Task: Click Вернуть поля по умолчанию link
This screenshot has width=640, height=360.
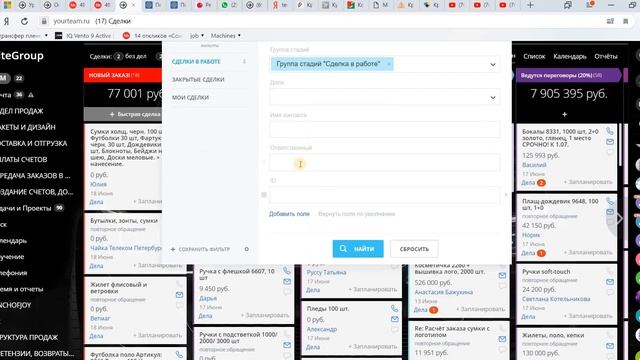Action: [356, 214]
